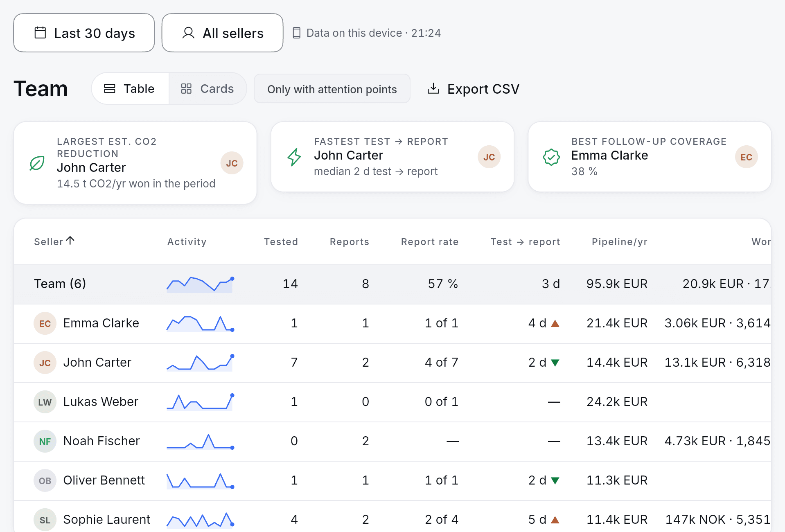Click Emma Clarke's activity sparkline
The image size is (785, 532).
[x=200, y=323]
